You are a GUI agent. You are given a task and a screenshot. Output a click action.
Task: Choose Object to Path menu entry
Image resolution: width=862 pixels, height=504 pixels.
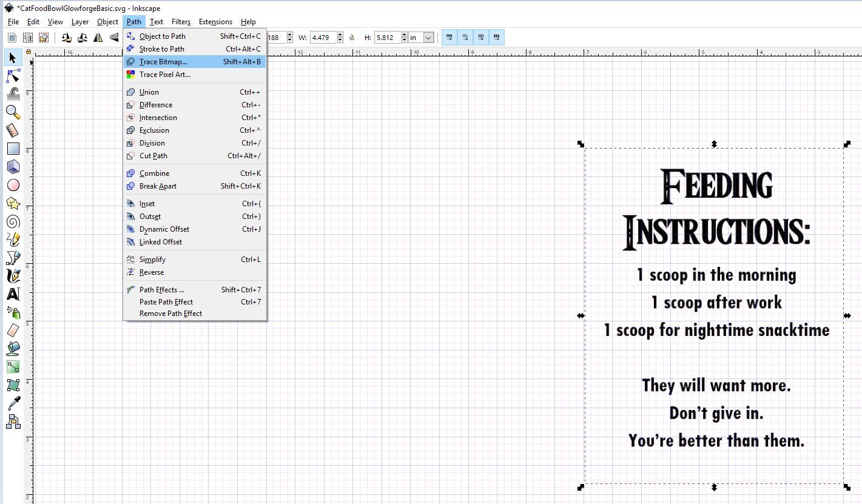point(194,36)
